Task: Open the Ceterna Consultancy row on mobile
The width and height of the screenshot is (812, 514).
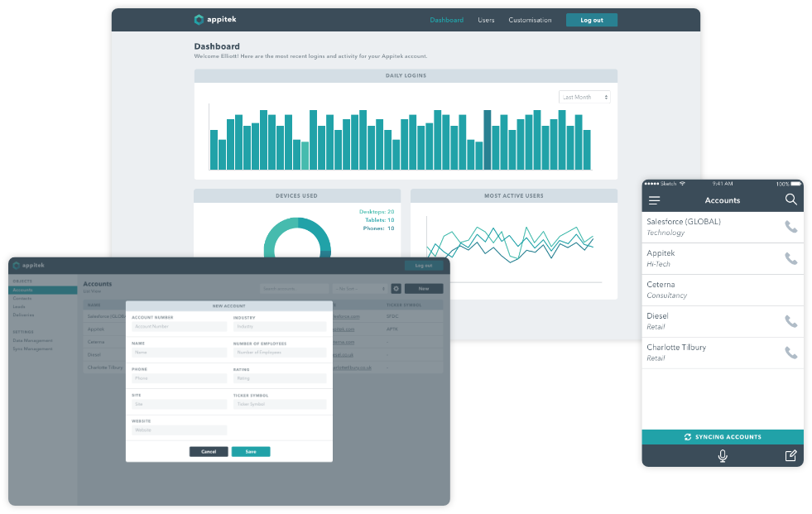Action: (x=723, y=291)
